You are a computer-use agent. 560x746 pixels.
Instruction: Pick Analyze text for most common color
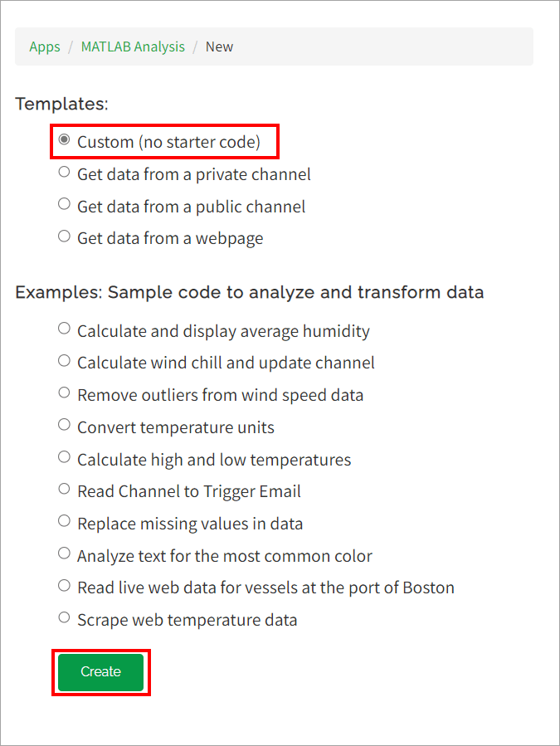[65, 554]
